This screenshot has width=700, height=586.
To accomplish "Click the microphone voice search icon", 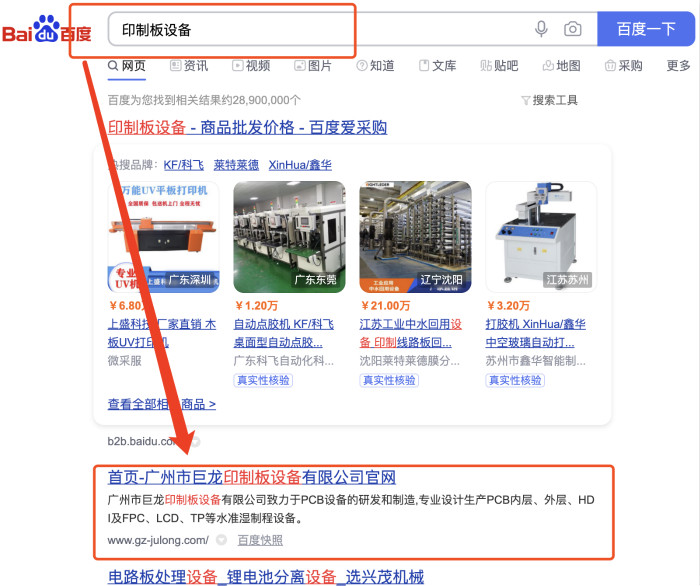I will [541, 29].
